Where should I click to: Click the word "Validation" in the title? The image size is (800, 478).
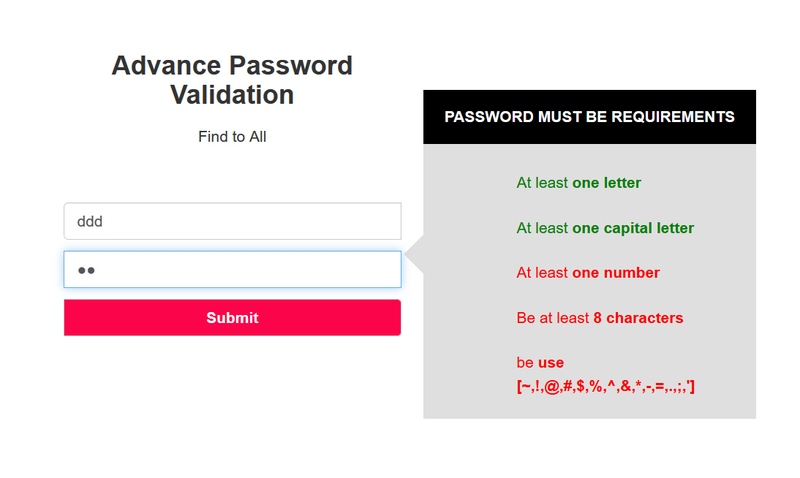[232, 95]
